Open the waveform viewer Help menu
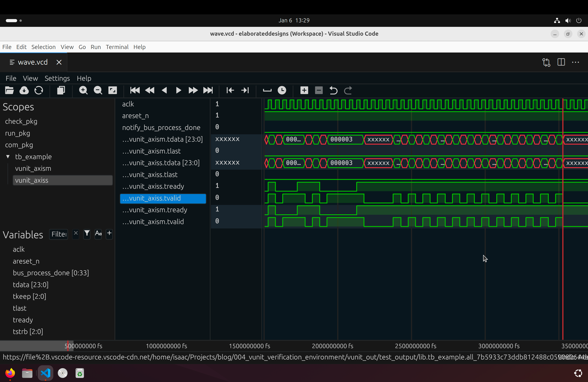Screen dimensions: 588x382 click(x=84, y=78)
